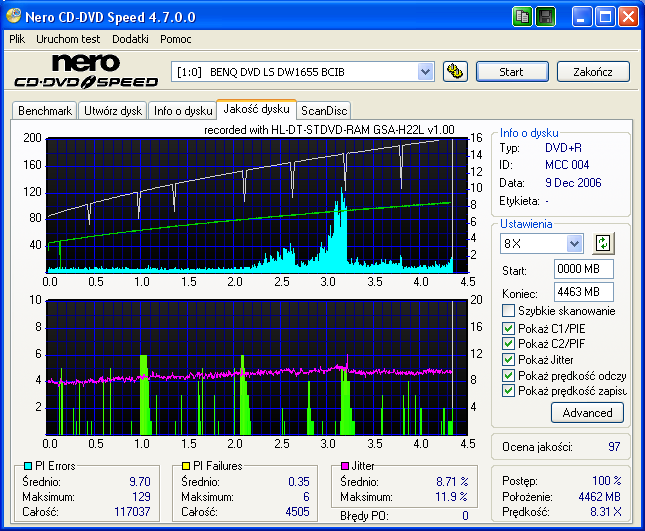Click the green refresh speed icon
The height and width of the screenshot is (531, 645).
[602, 243]
